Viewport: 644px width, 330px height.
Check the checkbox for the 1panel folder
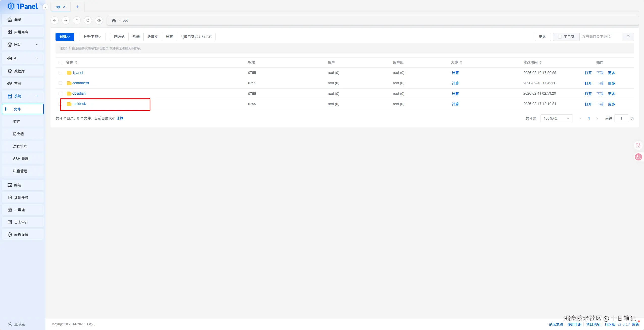click(60, 73)
